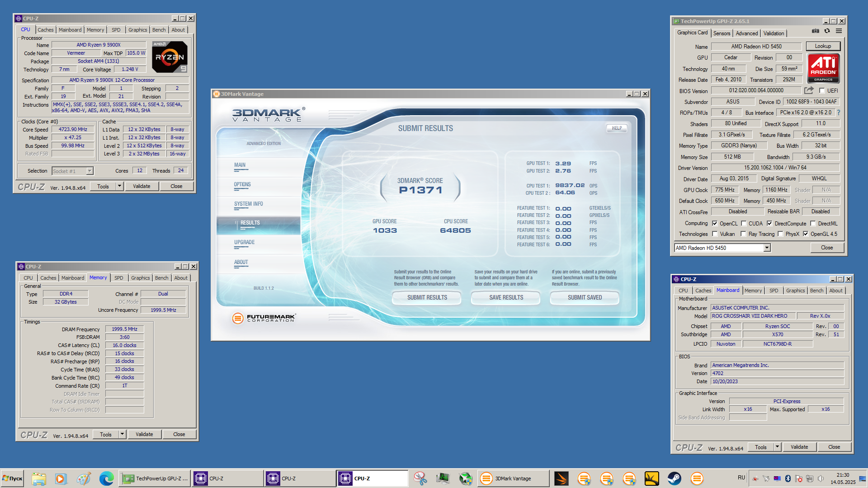Toggle the DirectCompute checkbox
Viewport: 868px width, 488px height.
click(769, 223)
